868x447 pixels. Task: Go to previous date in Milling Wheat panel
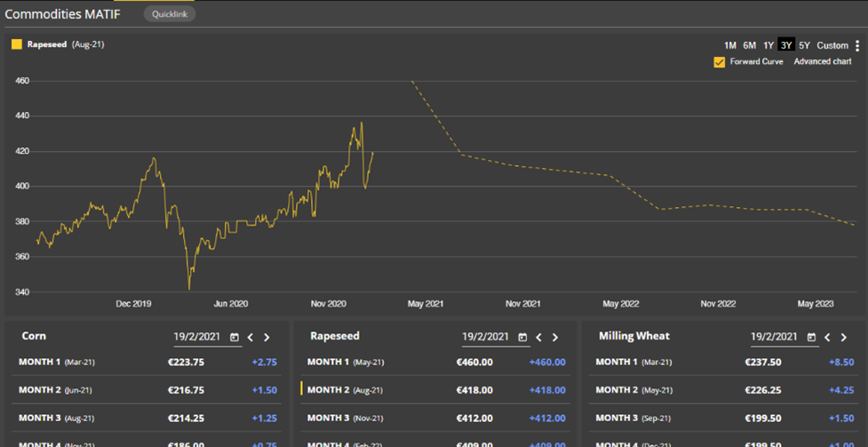click(827, 338)
